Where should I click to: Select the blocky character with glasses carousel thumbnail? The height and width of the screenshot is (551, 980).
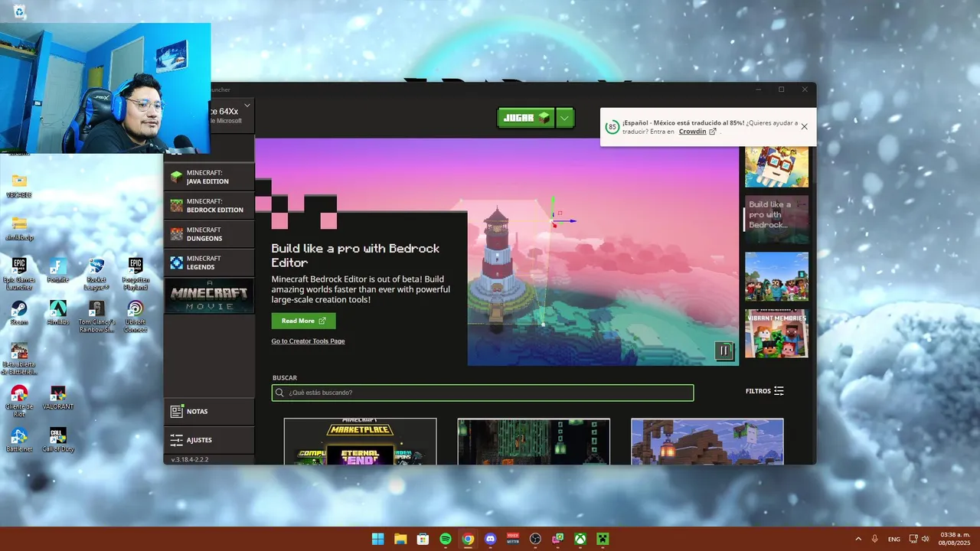[776, 167]
